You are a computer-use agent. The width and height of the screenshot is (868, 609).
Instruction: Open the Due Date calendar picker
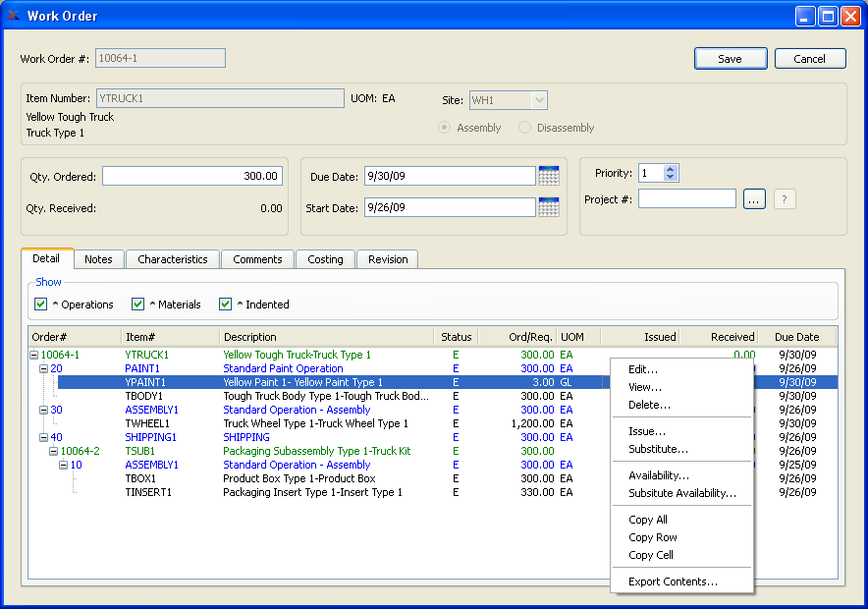tap(549, 176)
